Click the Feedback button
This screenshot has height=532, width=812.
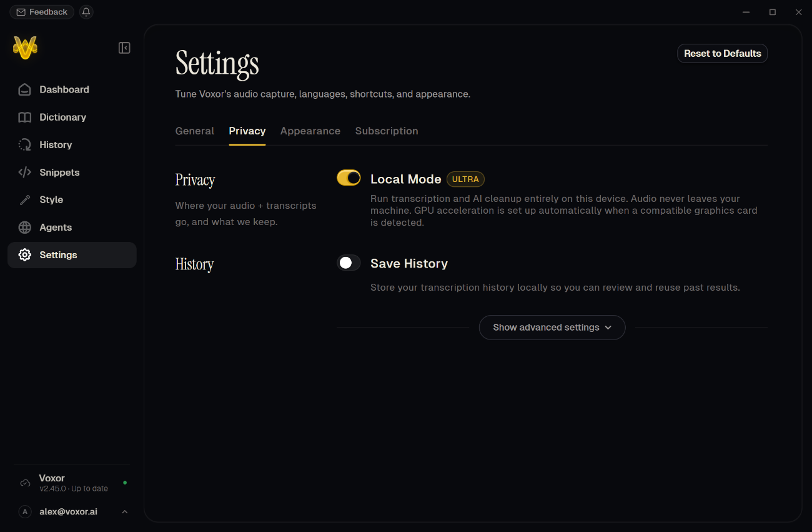42,12
